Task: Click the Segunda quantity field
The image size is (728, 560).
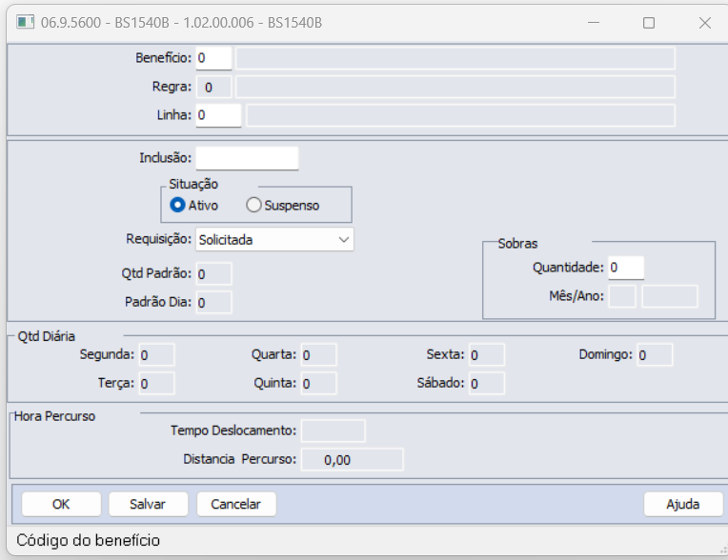Action: 156,355
